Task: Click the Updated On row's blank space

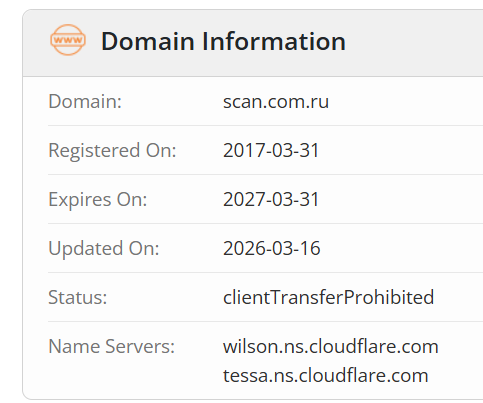Action: (402, 248)
